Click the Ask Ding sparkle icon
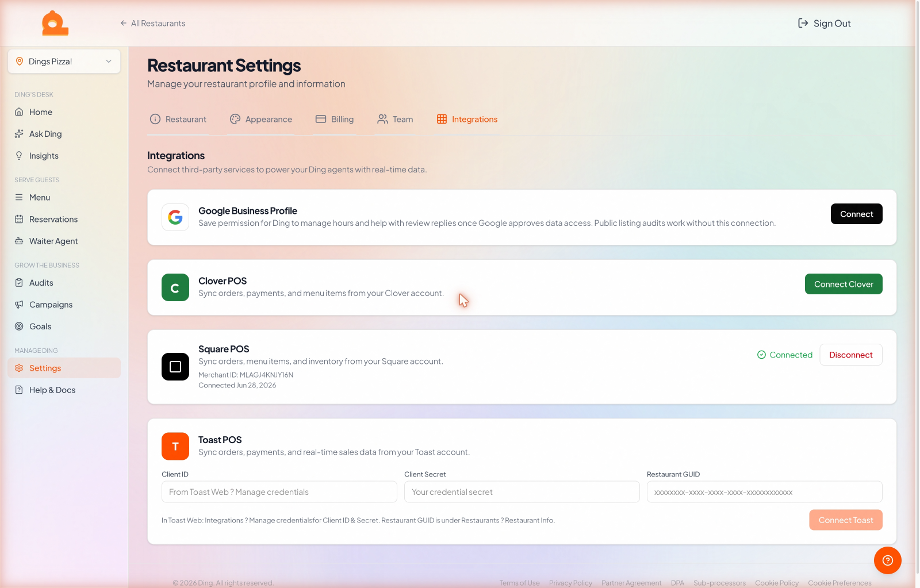The image size is (920, 588). (19, 134)
